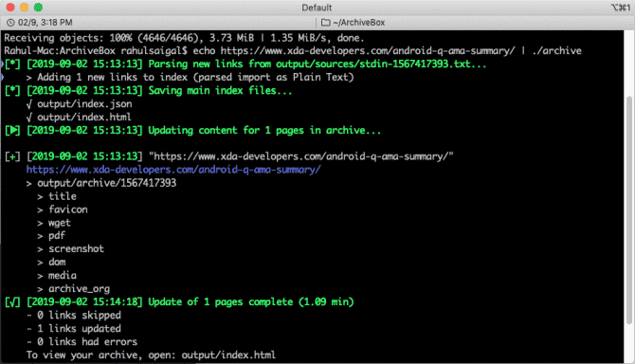Screen dimensions: 635x364
Task: Click the '0 links had errors' line
Action: [x=82, y=342]
